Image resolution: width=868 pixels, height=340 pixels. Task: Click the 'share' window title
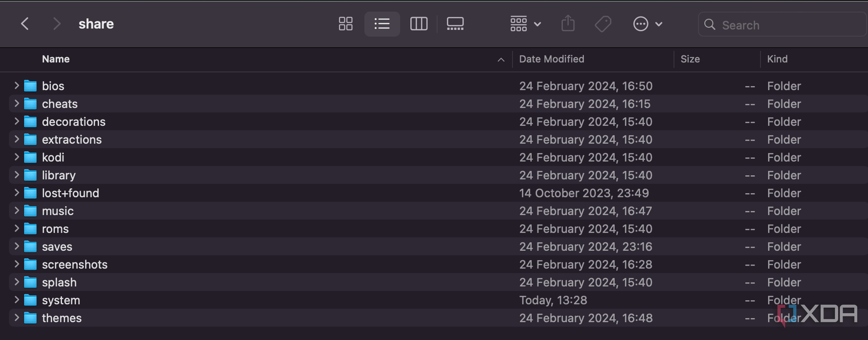coord(96,24)
